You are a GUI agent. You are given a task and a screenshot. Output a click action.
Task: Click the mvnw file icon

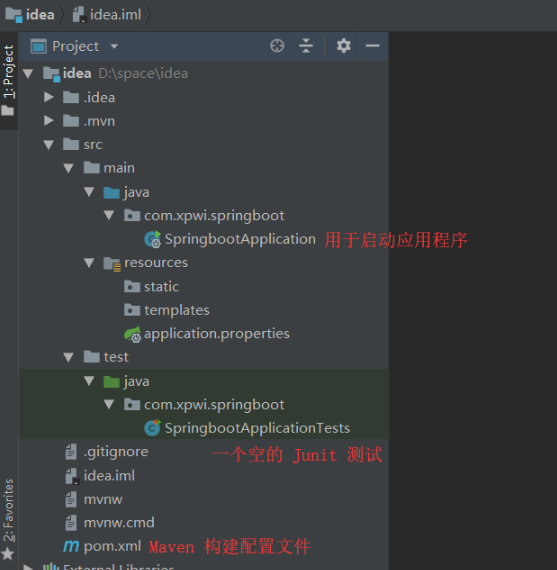(71, 499)
